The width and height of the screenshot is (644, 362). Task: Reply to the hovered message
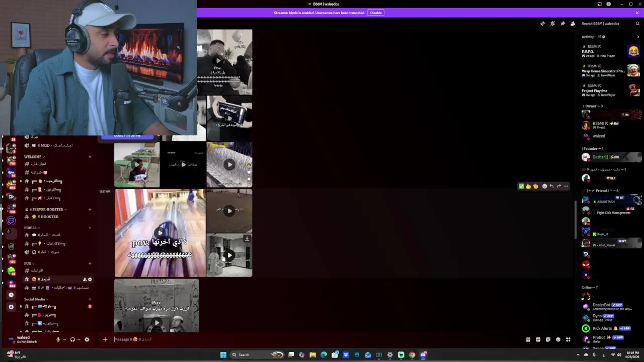coord(551,186)
